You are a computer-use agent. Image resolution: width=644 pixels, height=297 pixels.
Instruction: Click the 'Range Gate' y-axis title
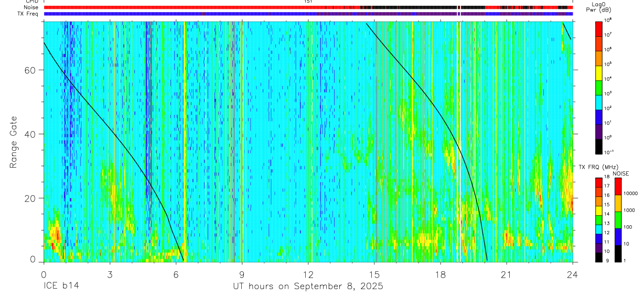coord(14,141)
